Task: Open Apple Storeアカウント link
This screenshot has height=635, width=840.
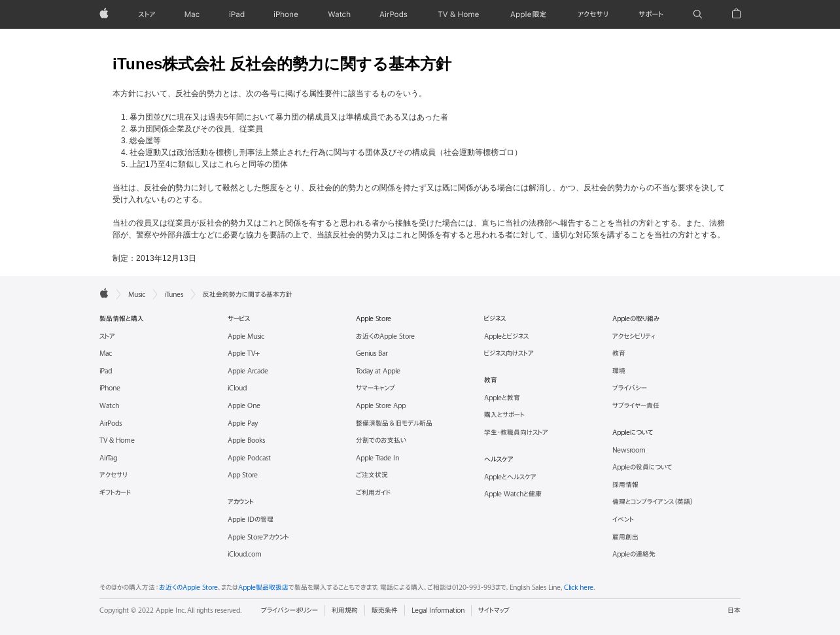Action: click(258, 537)
